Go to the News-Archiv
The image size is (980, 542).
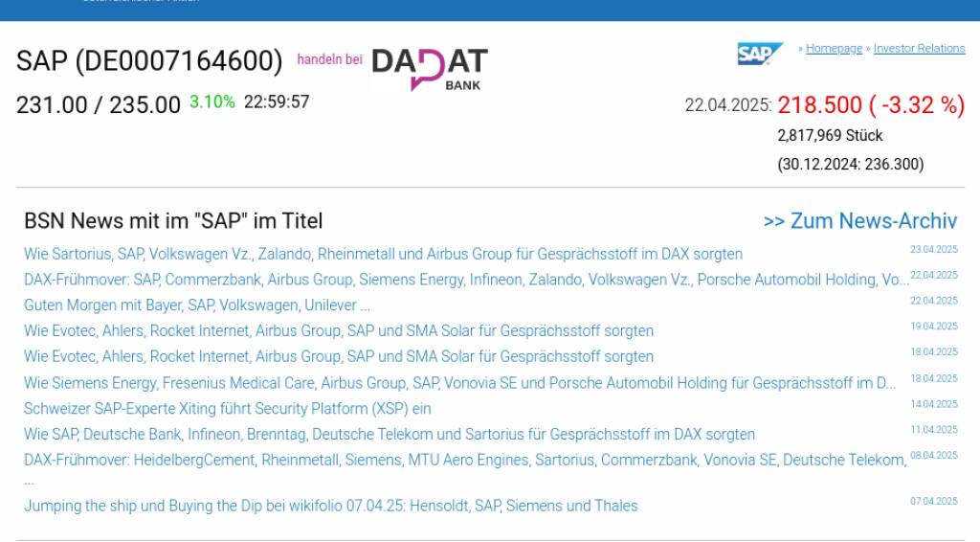point(859,221)
